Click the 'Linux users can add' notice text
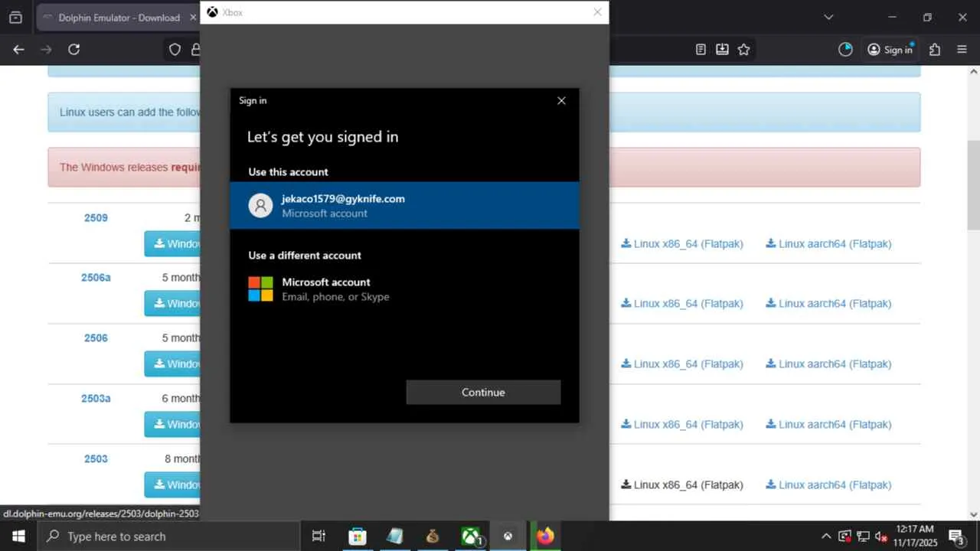 129,112
